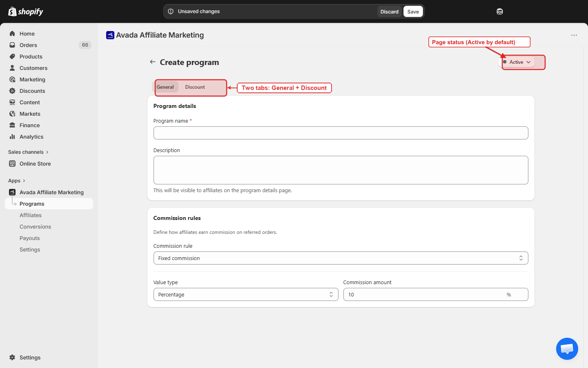Open the Value type dropdown showing Percentage

click(x=246, y=294)
